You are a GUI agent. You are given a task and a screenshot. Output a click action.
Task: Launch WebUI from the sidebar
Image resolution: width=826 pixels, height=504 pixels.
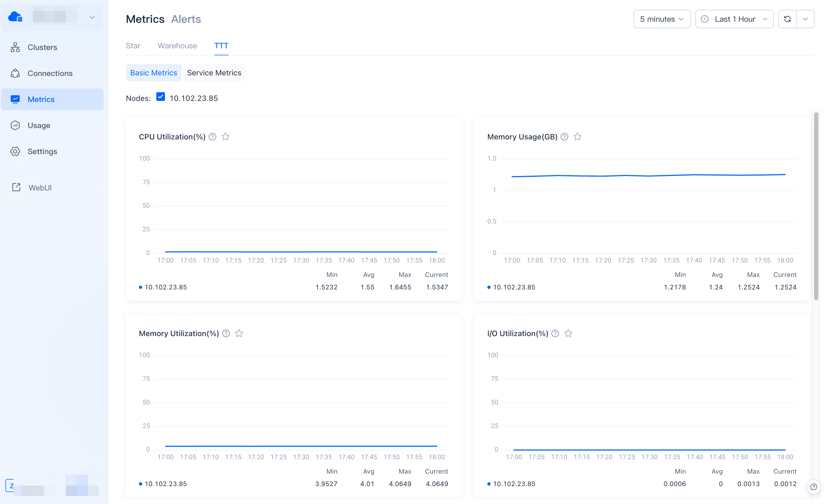click(x=40, y=187)
